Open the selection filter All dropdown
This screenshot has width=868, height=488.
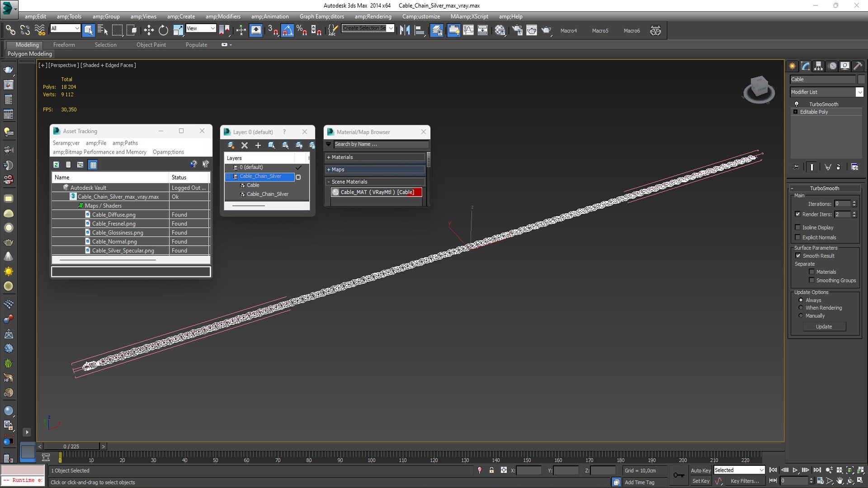pyautogui.click(x=65, y=28)
